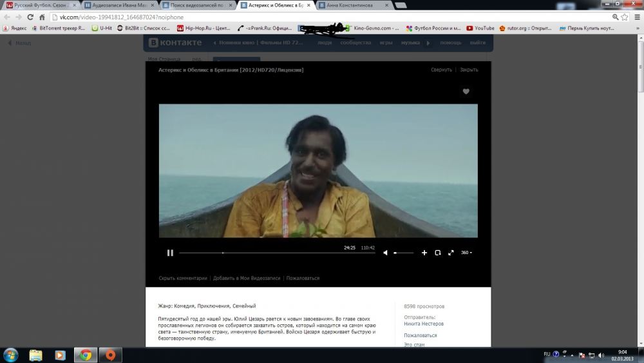Switch to Анна Константинова tab

(353, 5)
